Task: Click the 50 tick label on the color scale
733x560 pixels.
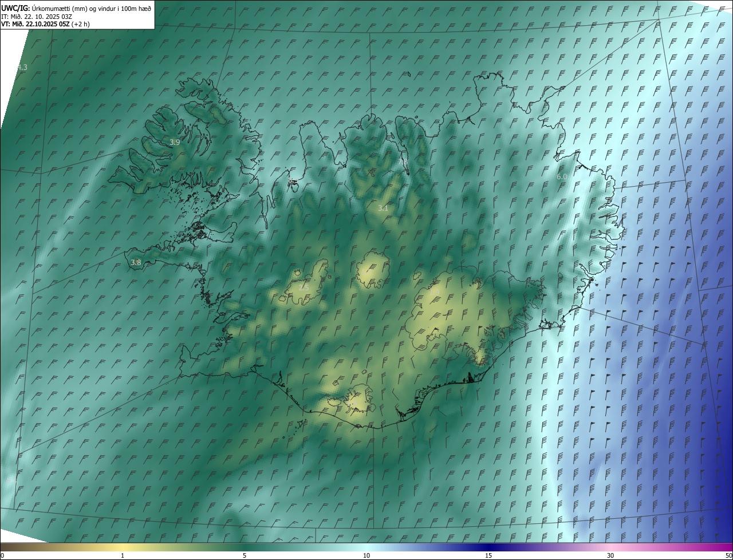Action: pyautogui.click(x=728, y=555)
